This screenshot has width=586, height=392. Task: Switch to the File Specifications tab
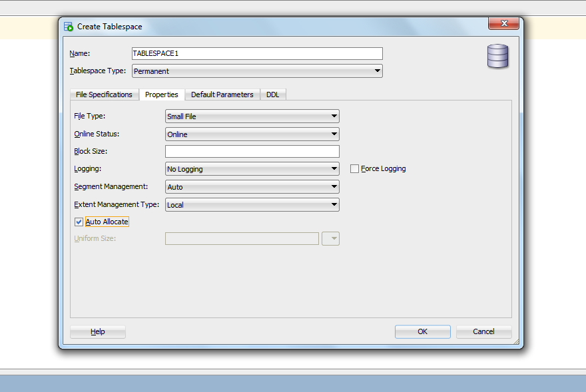(104, 95)
